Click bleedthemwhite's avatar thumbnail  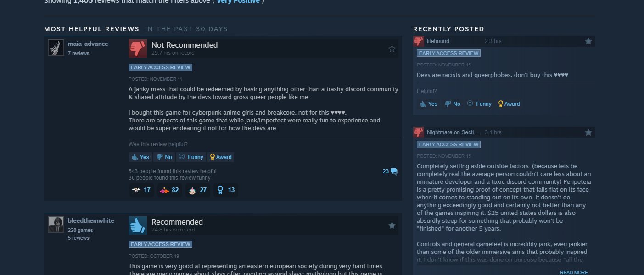(56, 225)
